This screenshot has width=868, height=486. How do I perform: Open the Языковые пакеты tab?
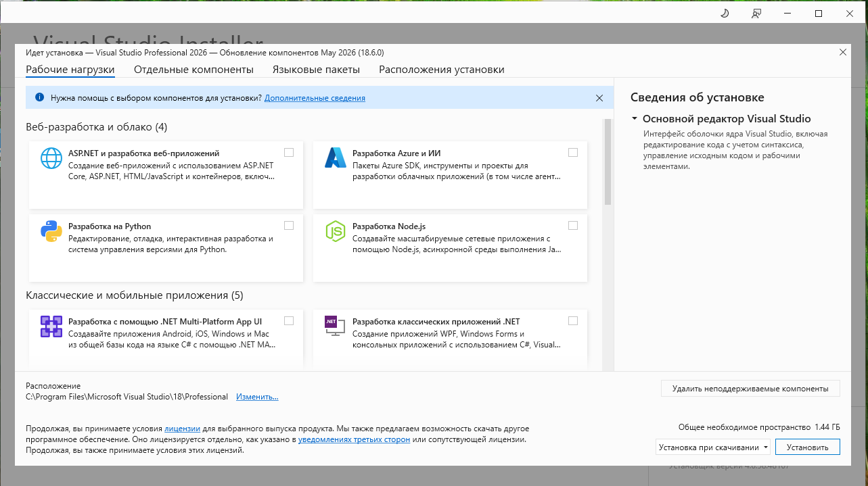tap(316, 70)
